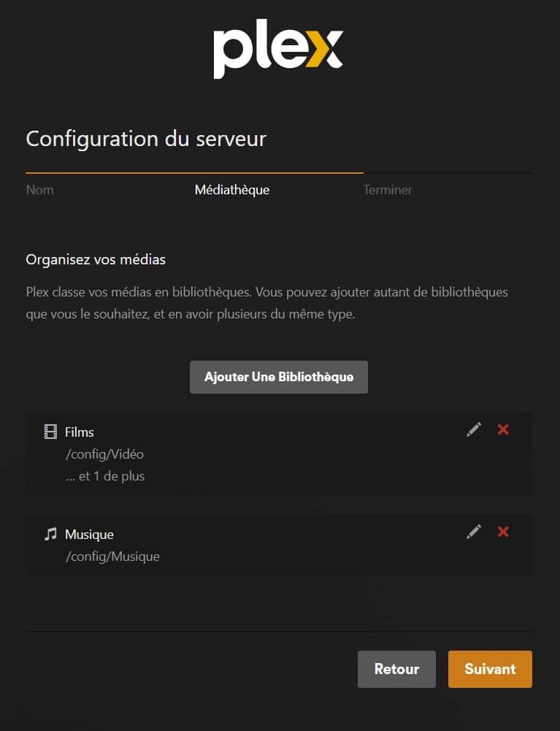Click the Organisez vos médias heading
The width and height of the screenshot is (560, 731).
coord(96,259)
